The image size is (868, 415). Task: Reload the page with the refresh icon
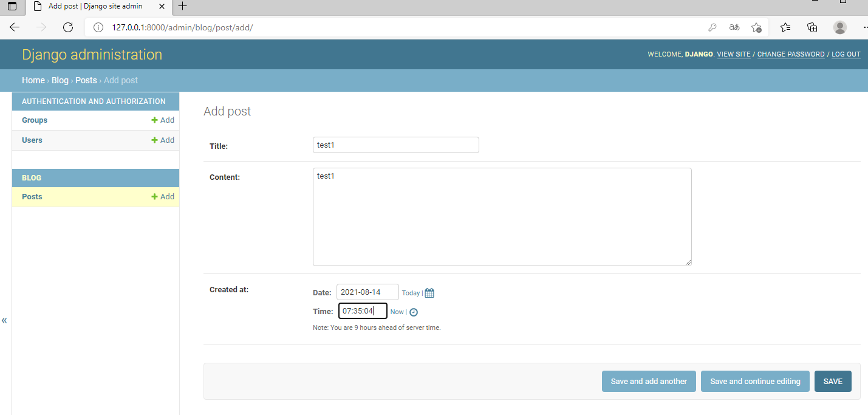(68, 27)
